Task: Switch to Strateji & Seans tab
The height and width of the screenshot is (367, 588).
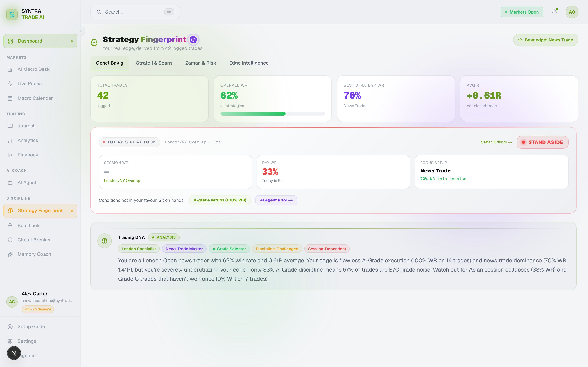Action: tap(154, 63)
